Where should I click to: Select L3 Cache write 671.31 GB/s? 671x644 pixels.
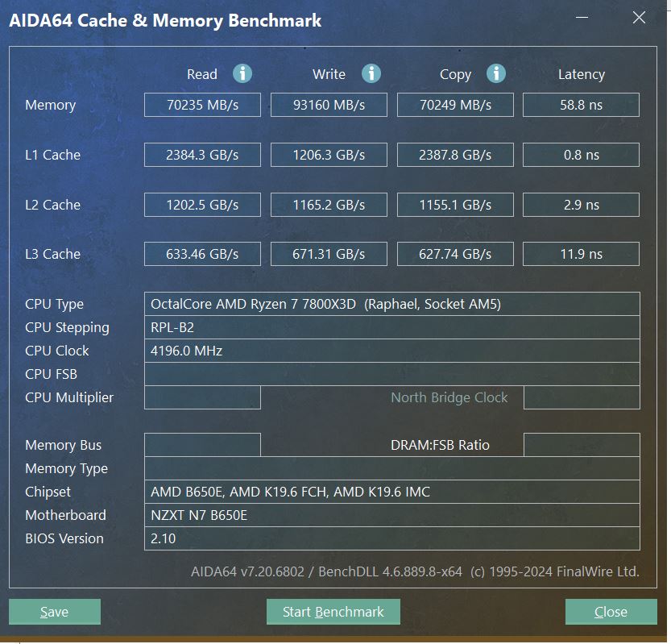329,254
